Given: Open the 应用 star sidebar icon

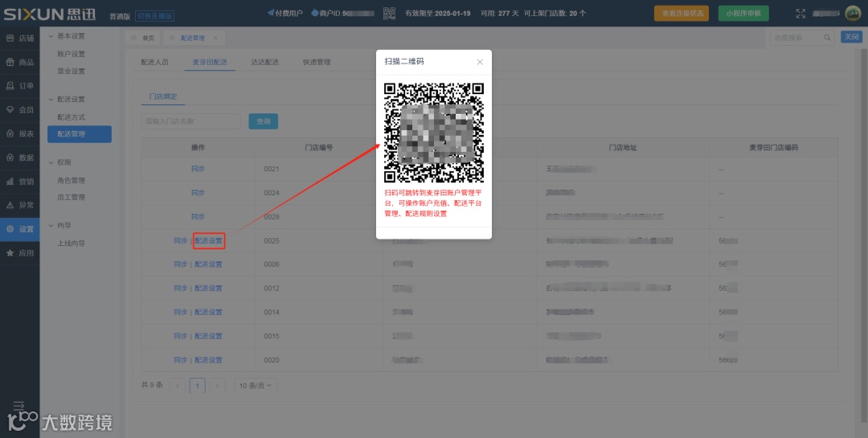Looking at the screenshot, I should click(x=10, y=252).
